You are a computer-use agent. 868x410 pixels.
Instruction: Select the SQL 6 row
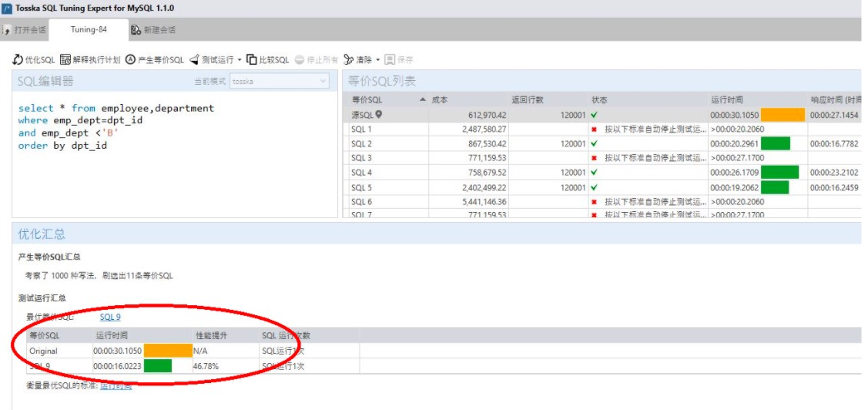[602, 202]
